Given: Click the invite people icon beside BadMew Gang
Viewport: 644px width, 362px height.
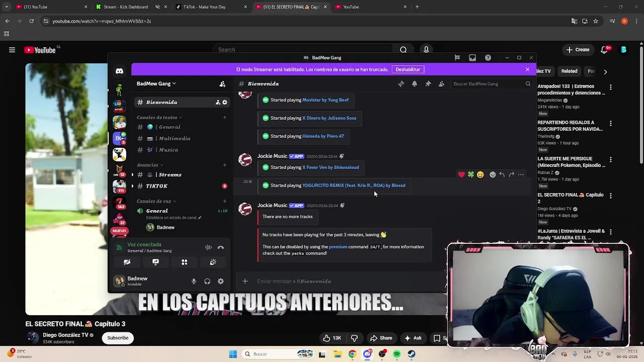Looking at the screenshot, I should tap(222, 84).
